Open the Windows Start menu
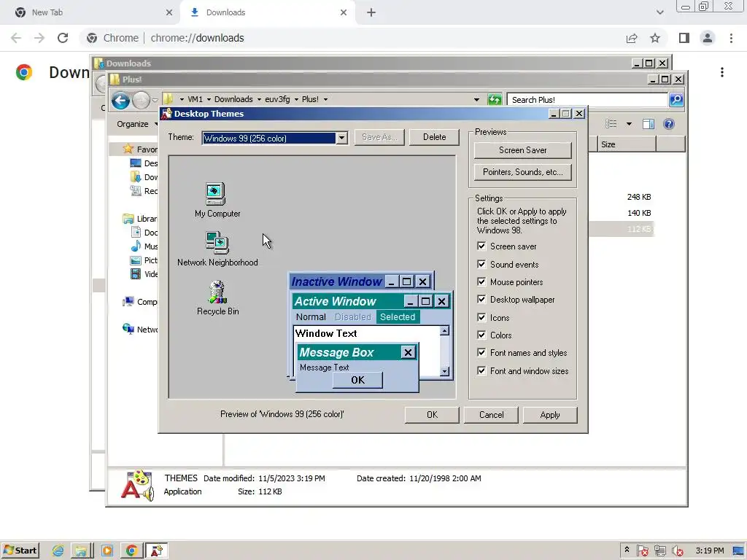 [x=20, y=551]
